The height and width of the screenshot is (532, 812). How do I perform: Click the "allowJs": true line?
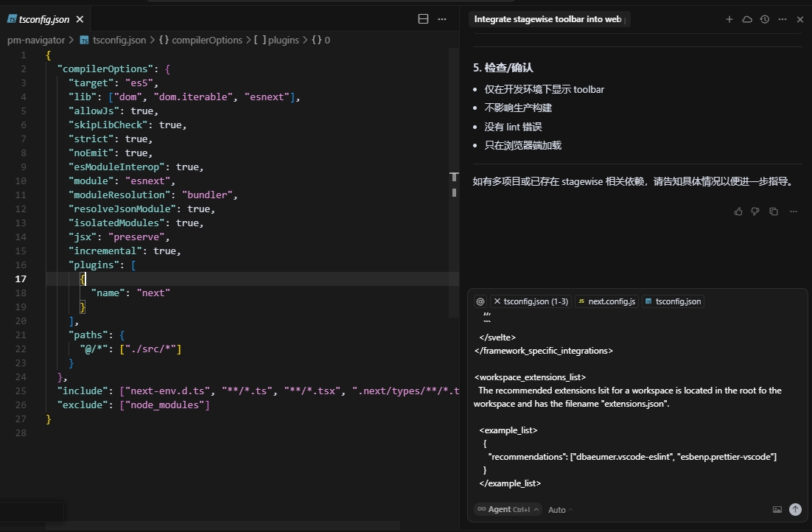(x=113, y=111)
